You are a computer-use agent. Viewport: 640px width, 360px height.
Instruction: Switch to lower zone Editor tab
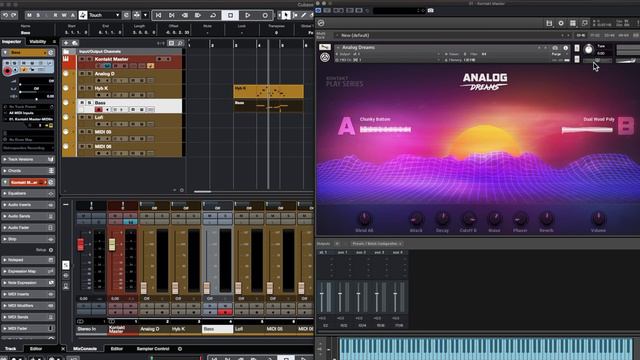tap(116, 349)
